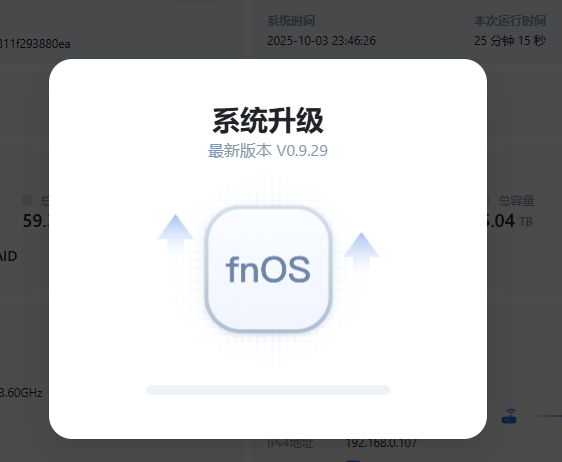Click the 2025-10-03 23:46:26 system time value
The image size is (562, 462).
(x=322, y=41)
